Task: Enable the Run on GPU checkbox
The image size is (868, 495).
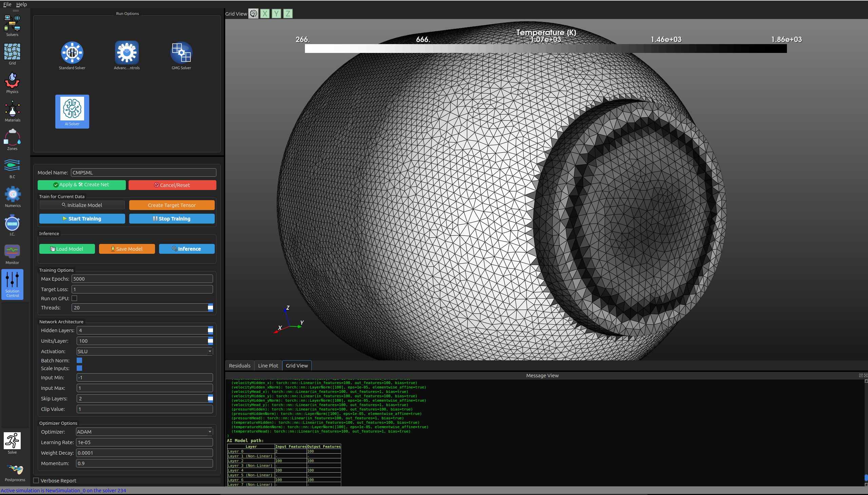Action: (74, 298)
